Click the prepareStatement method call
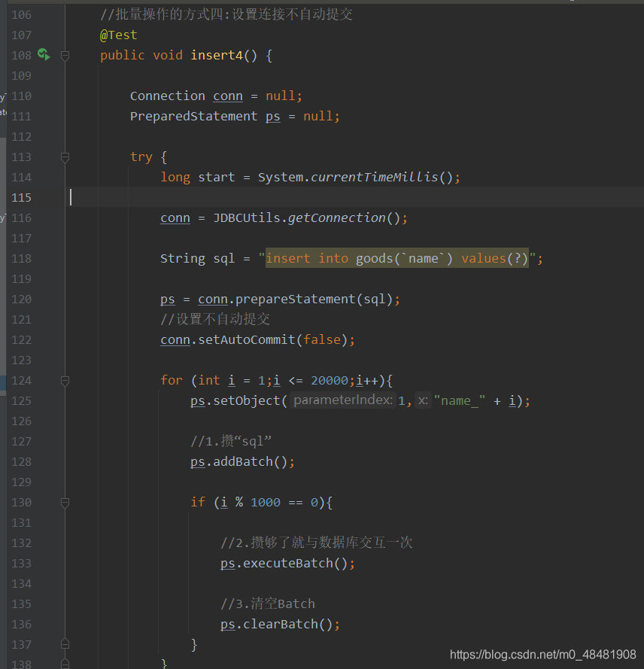 [x=296, y=299]
